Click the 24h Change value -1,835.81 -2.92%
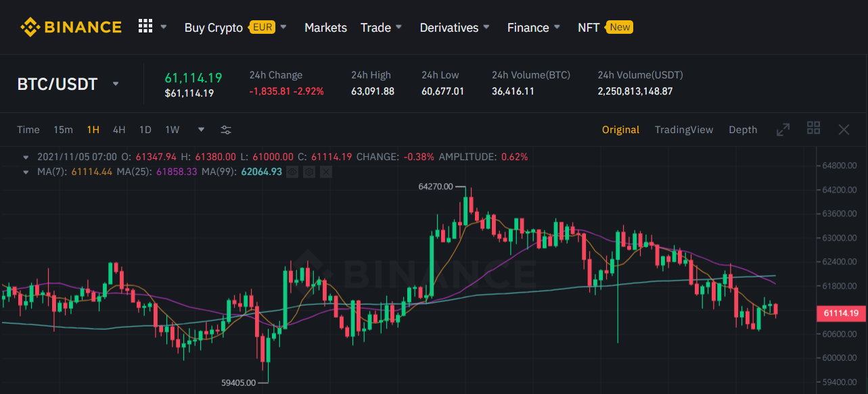 click(287, 91)
